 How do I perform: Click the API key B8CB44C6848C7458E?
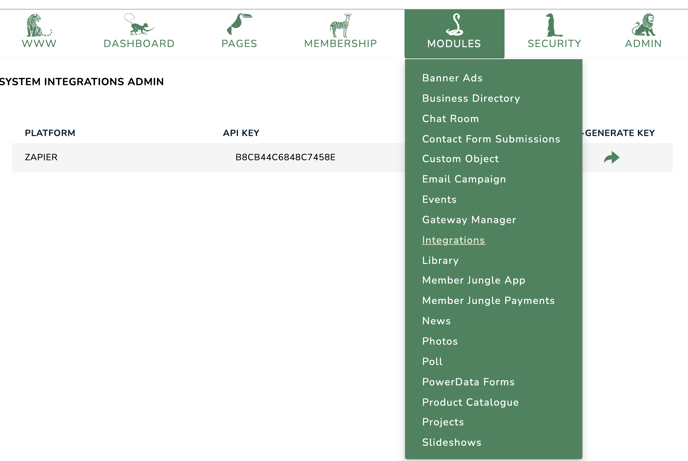[285, 157]
